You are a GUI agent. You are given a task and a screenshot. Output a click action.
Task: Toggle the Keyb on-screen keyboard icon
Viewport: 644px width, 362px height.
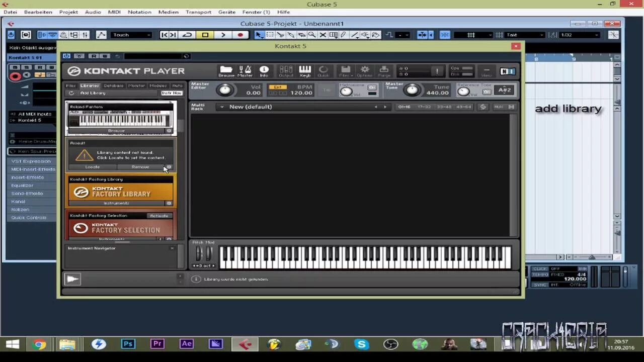pos(305,71)
